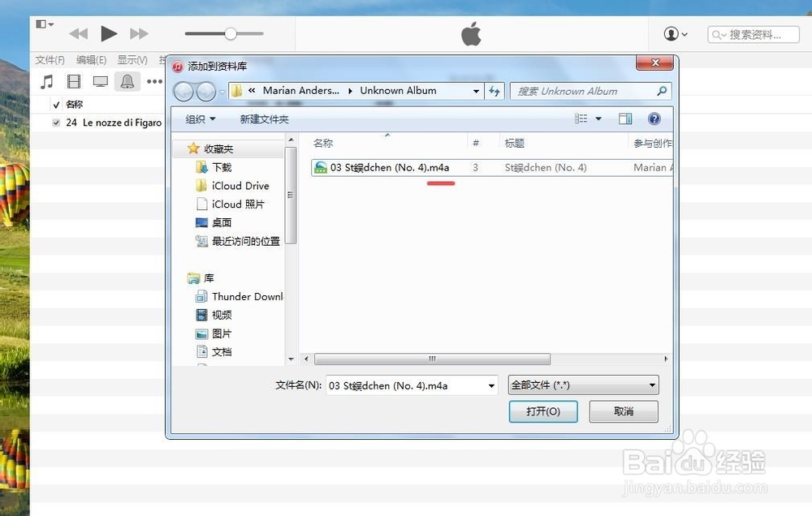Image resolution: width=812 pixels, height=516 pixels.
Task: Open the 编辑(E) menu
Action: click(91, 60)
